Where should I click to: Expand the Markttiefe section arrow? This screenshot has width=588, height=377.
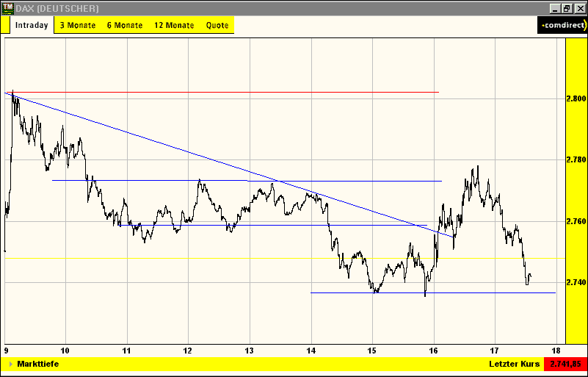(10, 364)
